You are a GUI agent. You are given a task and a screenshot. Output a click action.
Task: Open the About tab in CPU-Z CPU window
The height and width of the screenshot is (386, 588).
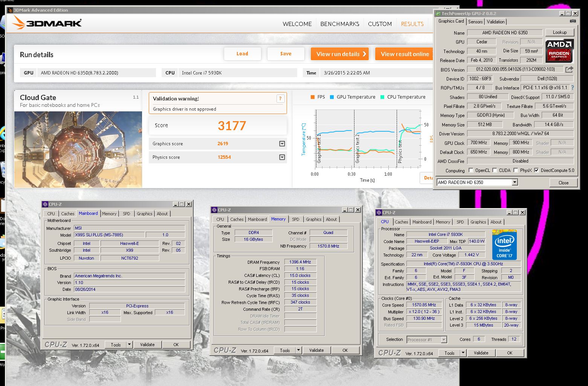pos(496,222)
